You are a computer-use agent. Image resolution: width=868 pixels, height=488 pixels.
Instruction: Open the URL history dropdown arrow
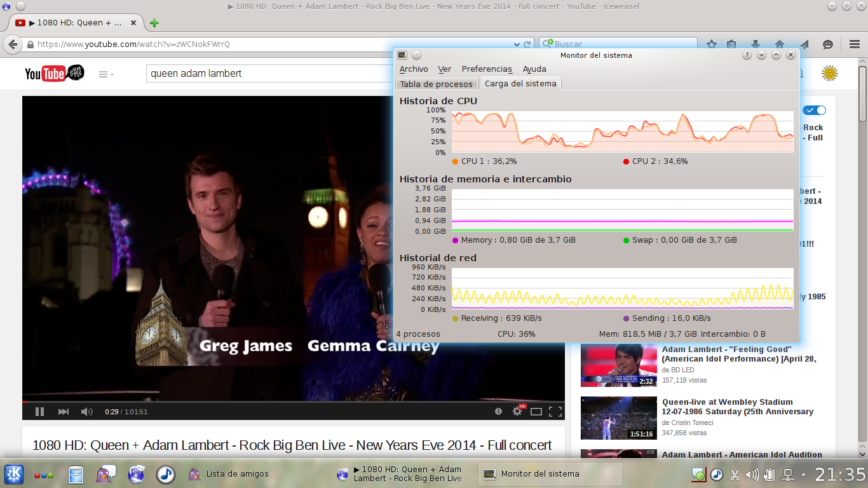[x=517, y=44]
